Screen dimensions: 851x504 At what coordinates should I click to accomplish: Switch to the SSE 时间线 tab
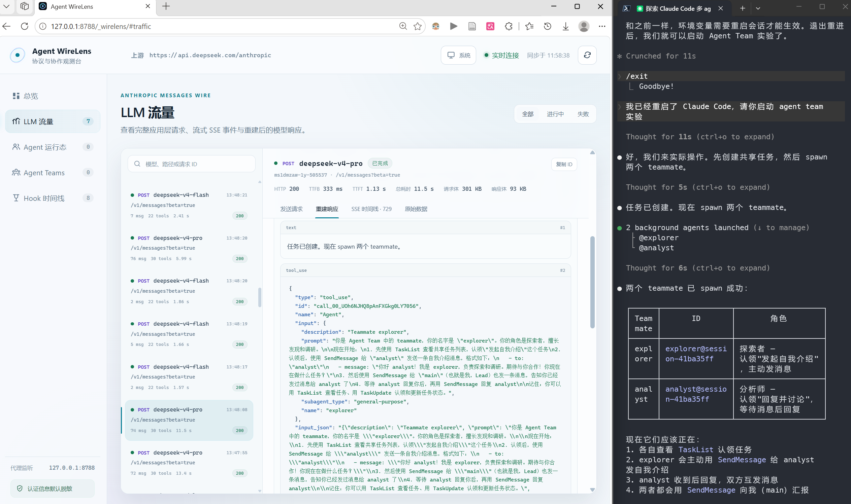click(371, 209)
